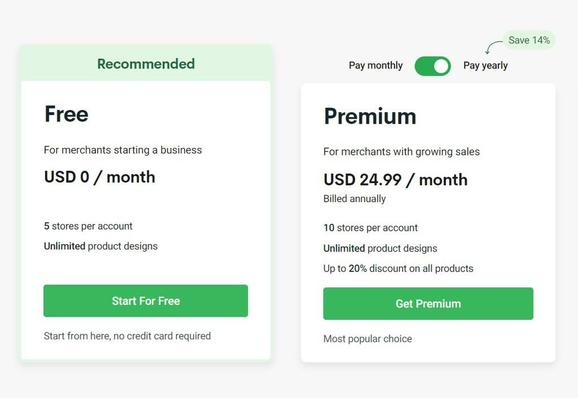Click For merchants starting a business text
The image size is (578, 398).
123,150
